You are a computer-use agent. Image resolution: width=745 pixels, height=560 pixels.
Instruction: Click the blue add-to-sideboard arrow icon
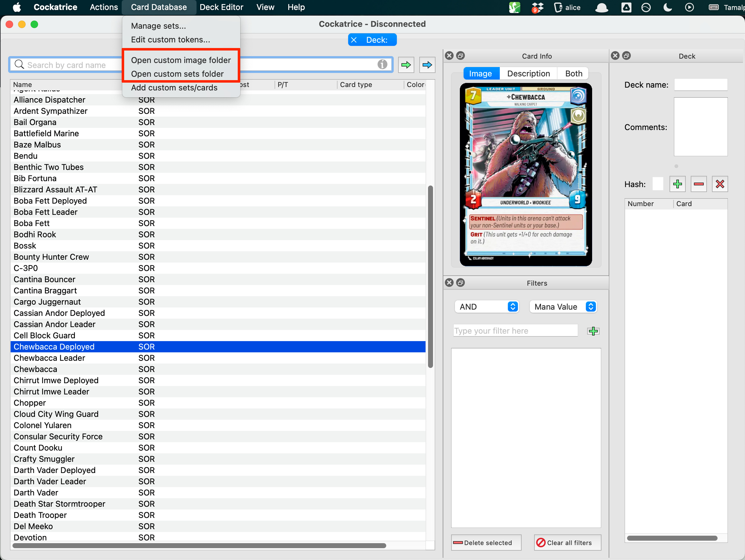pyautogui.click(x=427, y=65)
